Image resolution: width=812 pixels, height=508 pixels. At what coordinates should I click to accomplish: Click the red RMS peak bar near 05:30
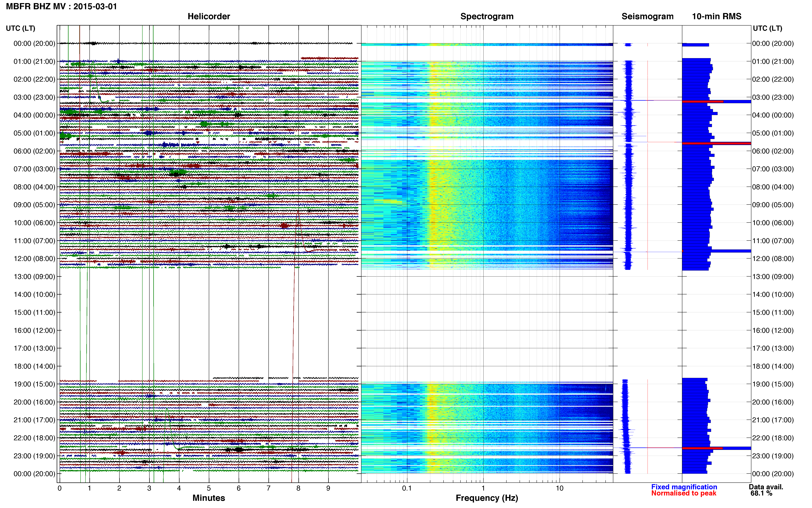coord(716,144)
